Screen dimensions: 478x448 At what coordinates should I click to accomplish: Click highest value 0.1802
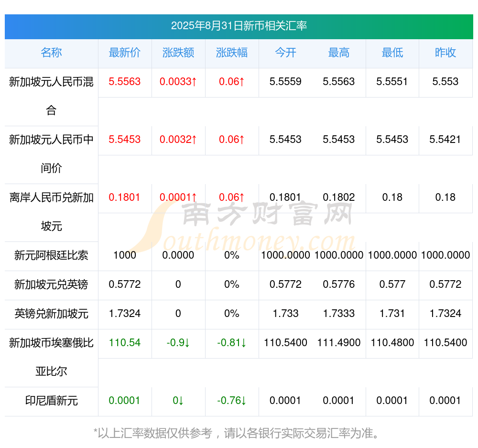339,197
